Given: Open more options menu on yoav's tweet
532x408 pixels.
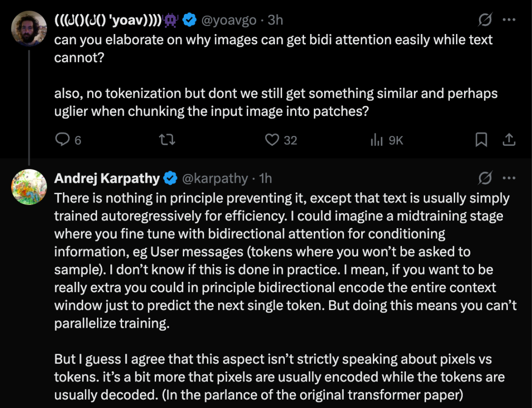Looking at the screenshot, I should click(509, 20).
